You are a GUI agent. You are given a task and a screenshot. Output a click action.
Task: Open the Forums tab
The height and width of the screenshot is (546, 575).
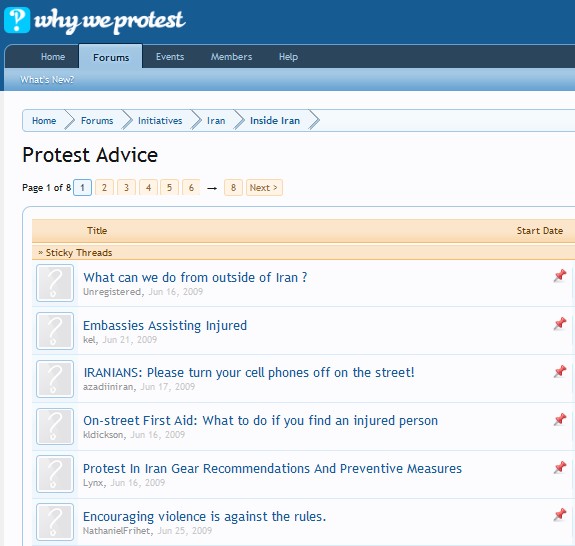tap(111, 57)
